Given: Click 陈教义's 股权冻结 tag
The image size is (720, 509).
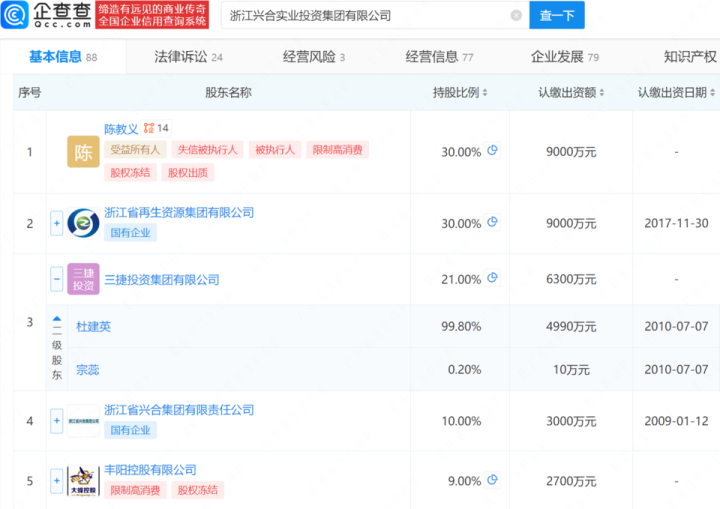Looking at the screenshot, I should coord(130,173).
